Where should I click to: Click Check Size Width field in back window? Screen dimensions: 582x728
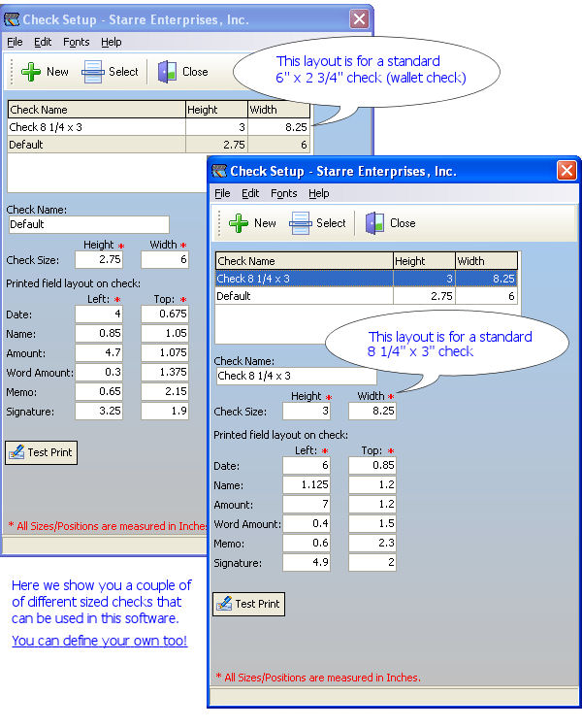click(x=165, y=259)
